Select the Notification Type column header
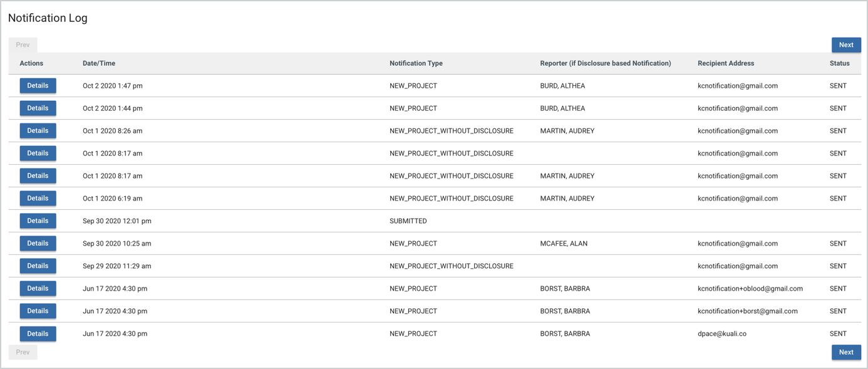The image size is (868, 369). (416, 63)
